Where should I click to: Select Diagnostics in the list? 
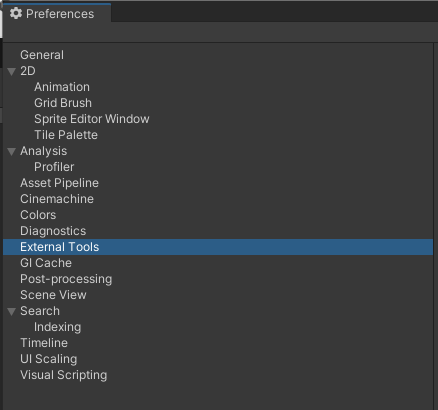pyautogui.click(x=53, y=231)
